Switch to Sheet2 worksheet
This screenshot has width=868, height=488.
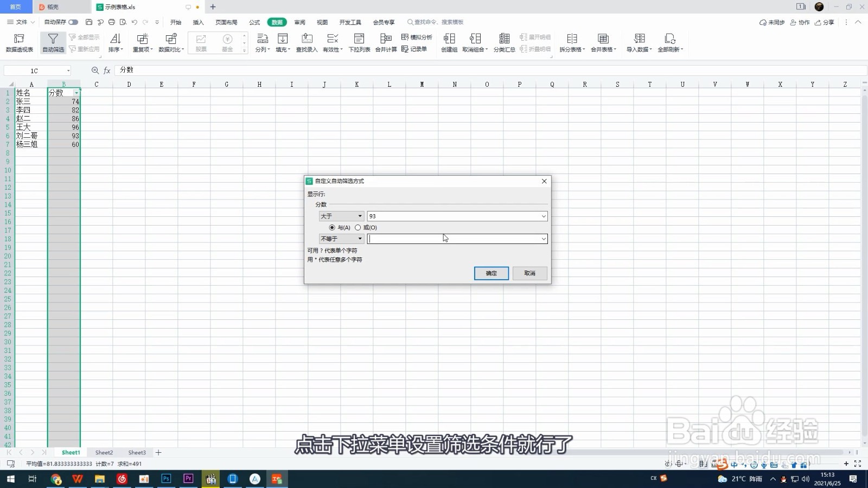pos(104,452)
